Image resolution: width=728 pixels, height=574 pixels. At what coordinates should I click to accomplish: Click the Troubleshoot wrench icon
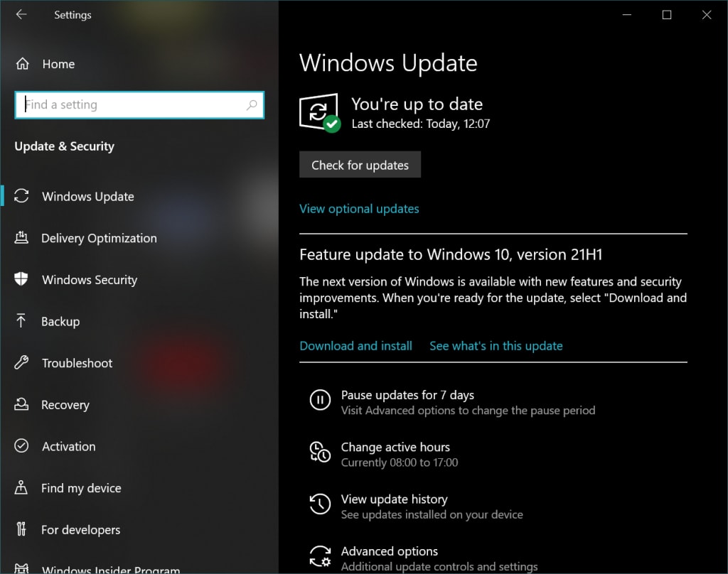tap(21, 362)
